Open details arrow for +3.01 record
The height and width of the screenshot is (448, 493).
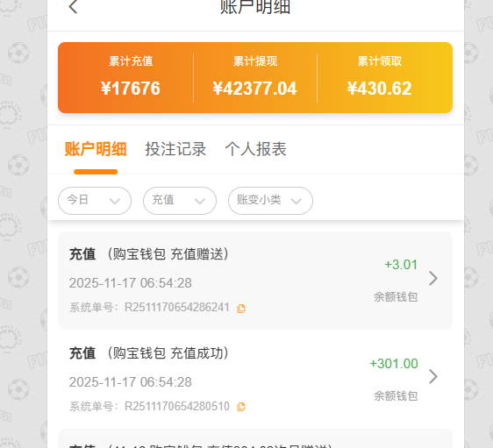[433, 278]
